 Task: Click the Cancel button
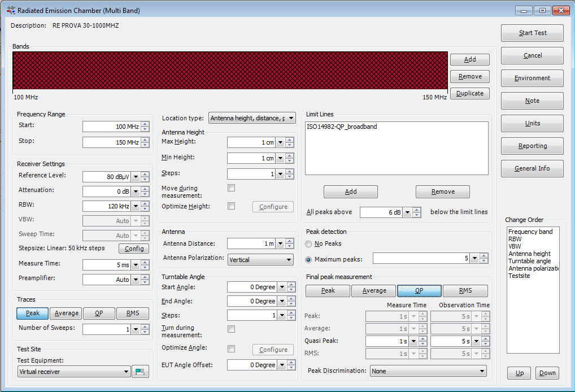tap(533, 56)
